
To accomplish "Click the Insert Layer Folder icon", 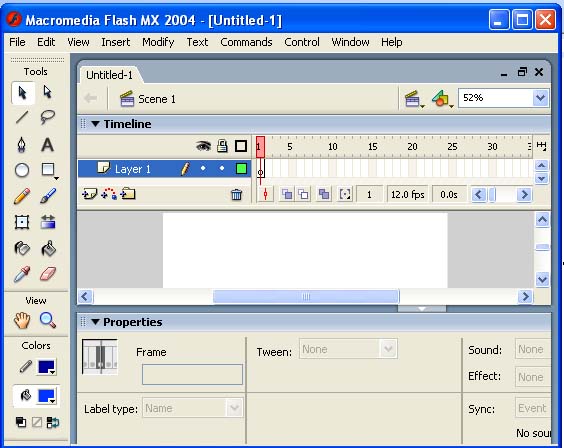I will (x=128, y=194).
